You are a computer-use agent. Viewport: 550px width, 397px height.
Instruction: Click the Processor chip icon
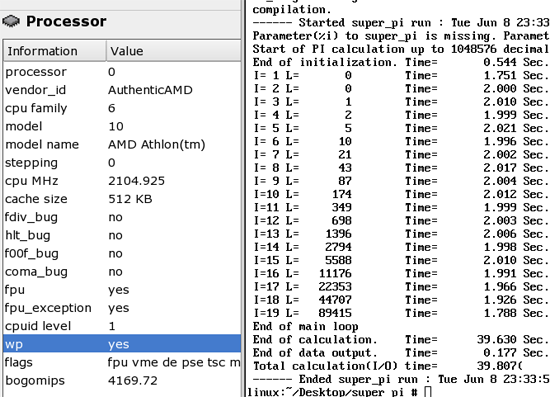(x=11, y=21)
